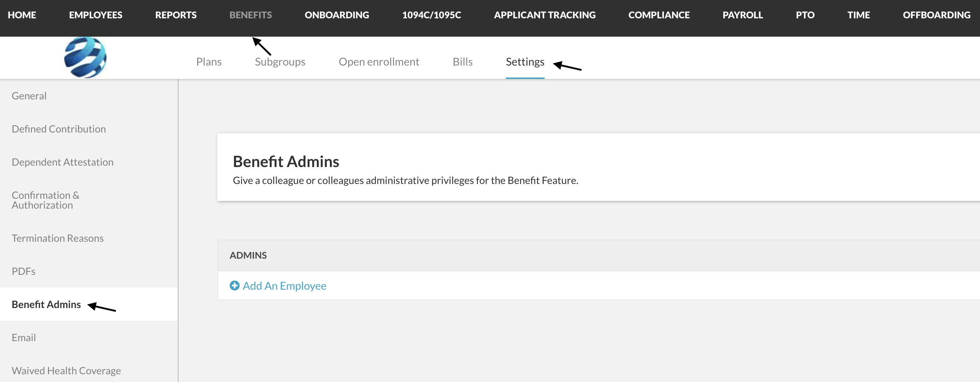Open the REPORTS section

(x=176, y=15)
